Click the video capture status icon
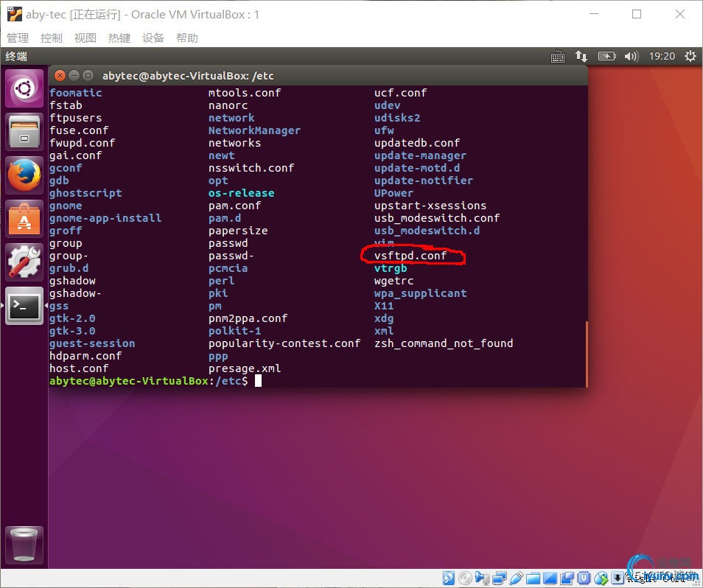 pyautogui.click(x=567, y=578)
